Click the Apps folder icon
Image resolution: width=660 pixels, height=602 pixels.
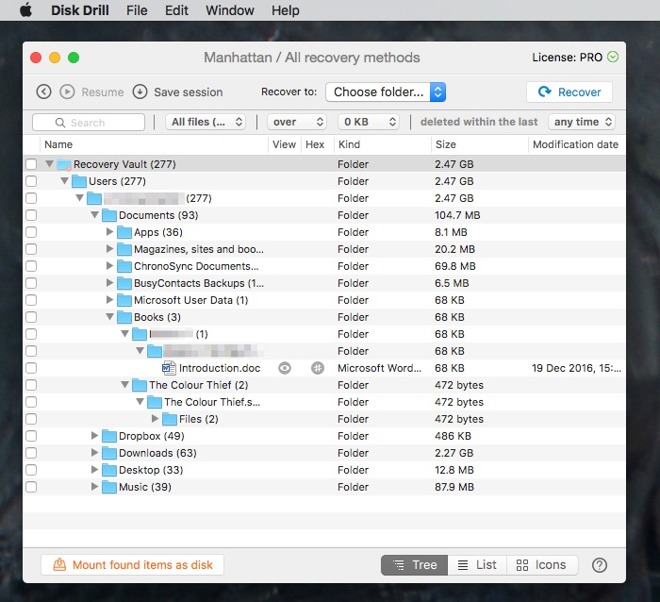pyautogui.click(x=125, y=232)
